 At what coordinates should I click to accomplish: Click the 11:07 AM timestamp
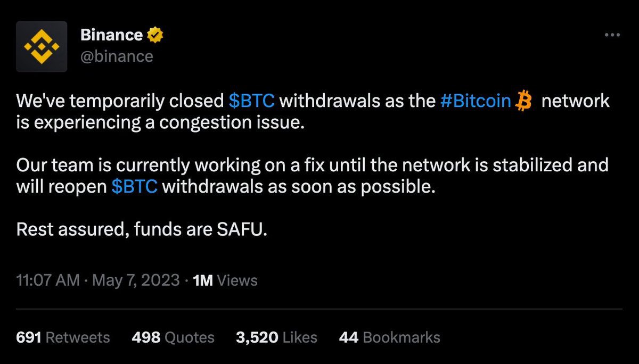(48, 280)
